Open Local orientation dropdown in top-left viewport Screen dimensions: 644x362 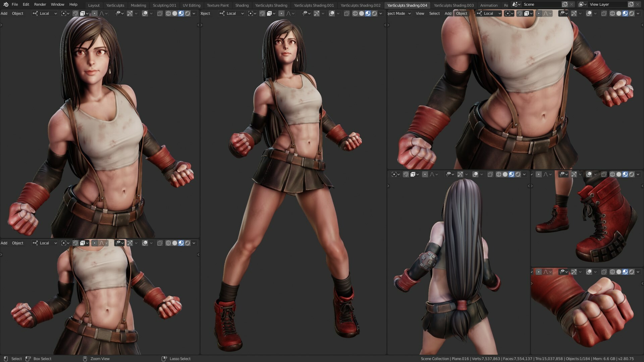(45, 13)
